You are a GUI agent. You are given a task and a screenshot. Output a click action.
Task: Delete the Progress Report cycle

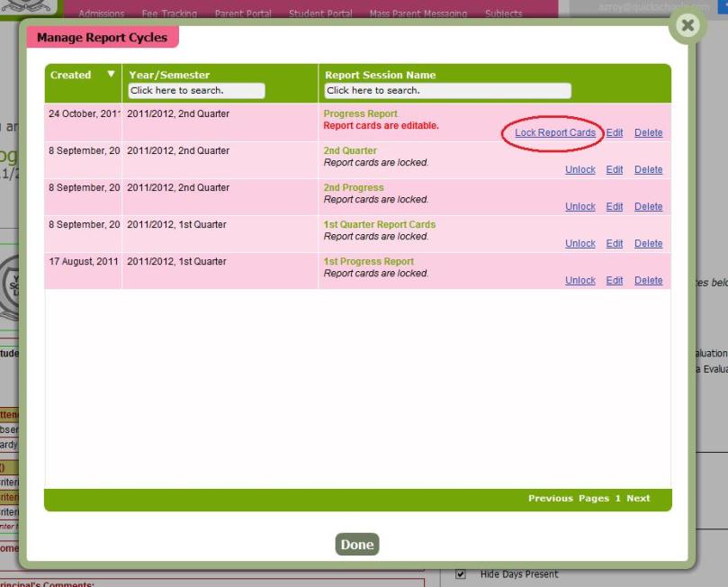648,133
